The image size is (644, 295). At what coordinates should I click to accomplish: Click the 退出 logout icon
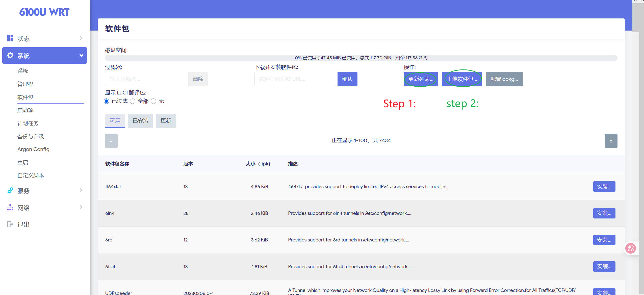[x=10, y=224]
